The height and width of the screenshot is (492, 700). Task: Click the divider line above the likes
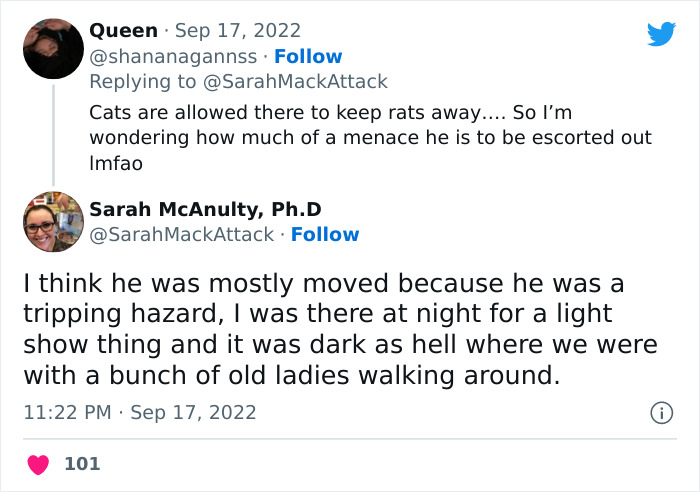pos(350,439)
